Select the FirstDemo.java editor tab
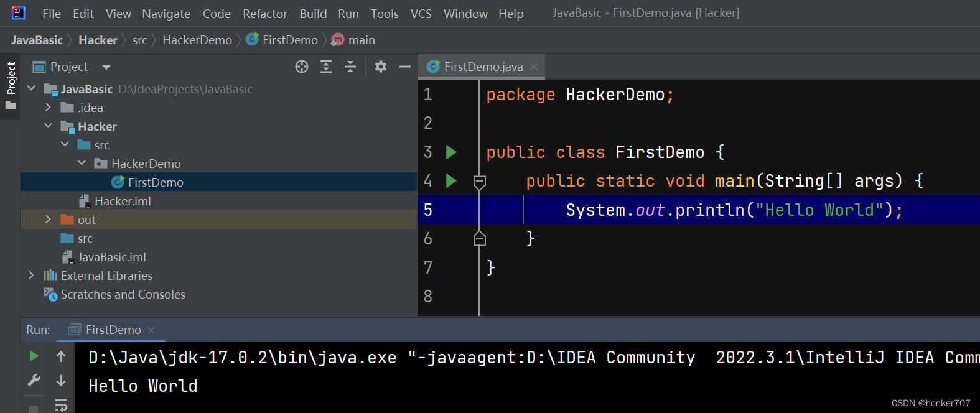The width and height of the screenshot is (980, 413). click(x=483, y=67)
